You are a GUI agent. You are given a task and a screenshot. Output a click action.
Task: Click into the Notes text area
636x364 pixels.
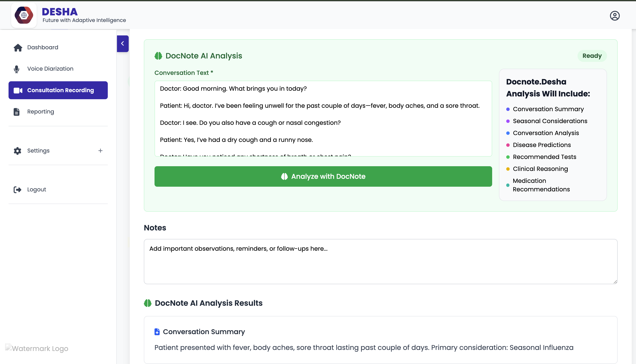click(x=380, y=262)
